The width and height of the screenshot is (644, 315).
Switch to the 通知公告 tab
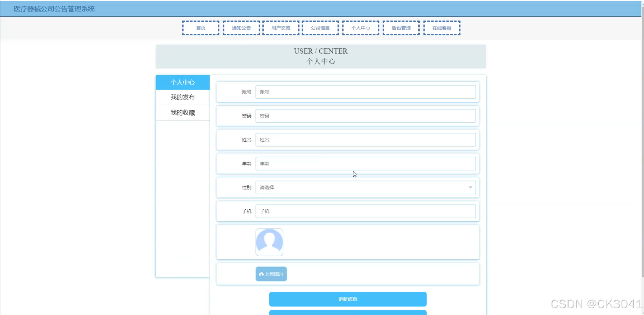241,28
